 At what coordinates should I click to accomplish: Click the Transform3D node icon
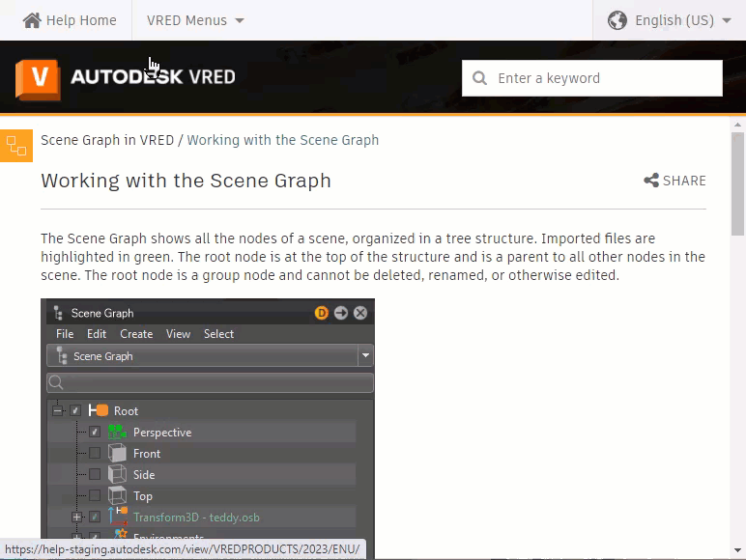118,517
